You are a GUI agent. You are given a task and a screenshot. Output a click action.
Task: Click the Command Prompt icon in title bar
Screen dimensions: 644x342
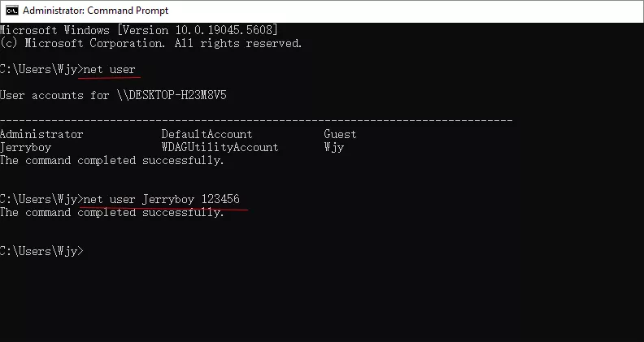[x=11, y=11]
